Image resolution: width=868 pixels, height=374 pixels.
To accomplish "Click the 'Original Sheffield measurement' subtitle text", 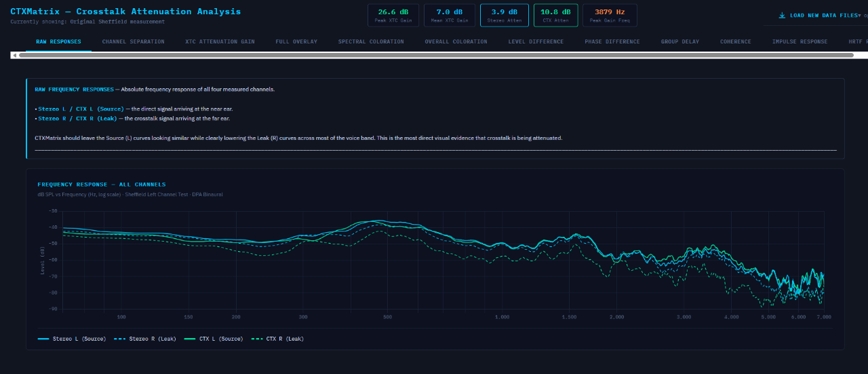I will 117,22.
